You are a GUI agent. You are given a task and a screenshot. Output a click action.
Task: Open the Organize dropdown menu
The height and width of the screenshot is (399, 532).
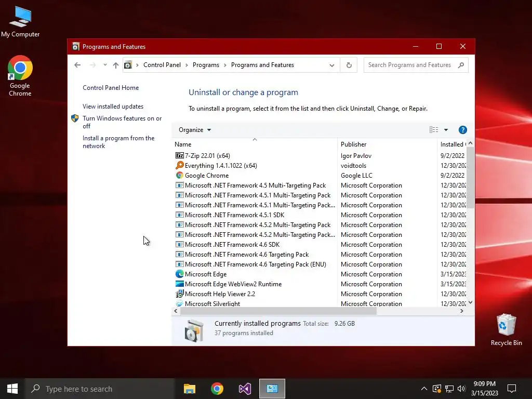pos(195,130)
